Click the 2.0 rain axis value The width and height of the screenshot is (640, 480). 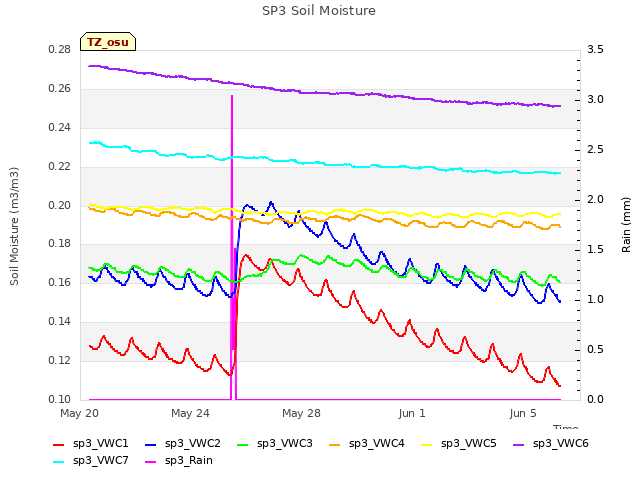[595, 200]
